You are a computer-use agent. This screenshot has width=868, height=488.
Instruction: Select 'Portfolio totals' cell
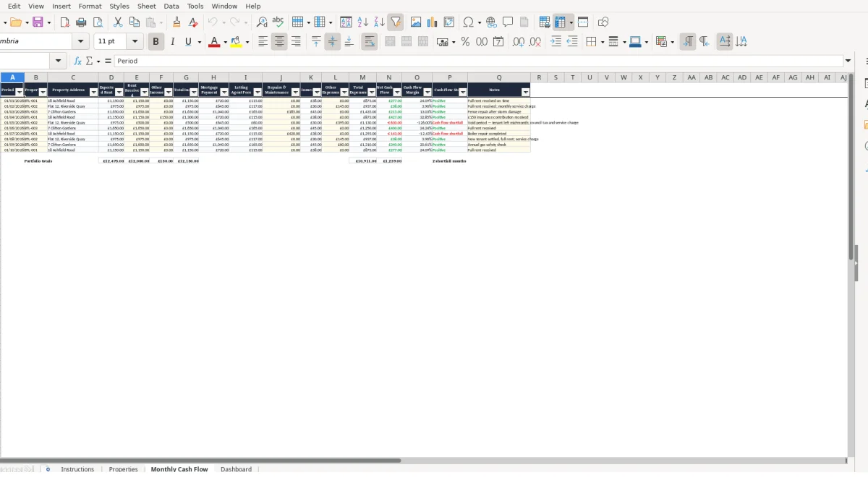pyautogui.click(x=38, y=161)
